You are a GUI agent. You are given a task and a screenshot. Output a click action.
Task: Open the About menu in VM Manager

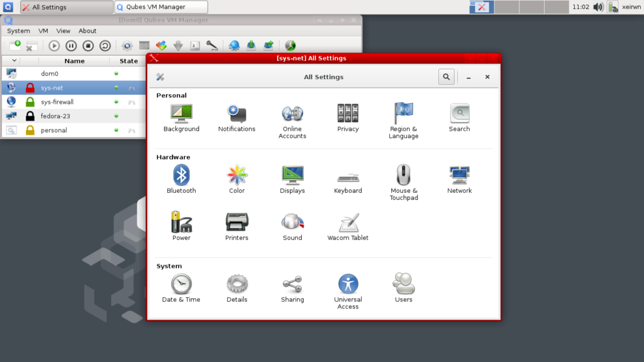(x=87, y=31)
